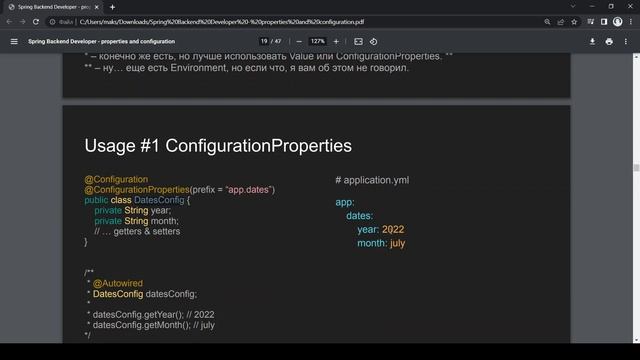The image size is (640, 360).
Task: Click the scrollbar up arrow
Action: click(x=636, y=56)
